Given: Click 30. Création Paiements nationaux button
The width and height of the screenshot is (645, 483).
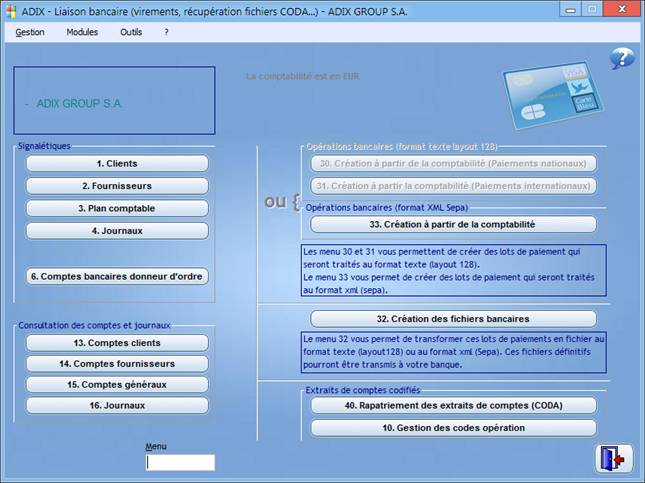Looking at the screenshot, I should coord(453,163).
